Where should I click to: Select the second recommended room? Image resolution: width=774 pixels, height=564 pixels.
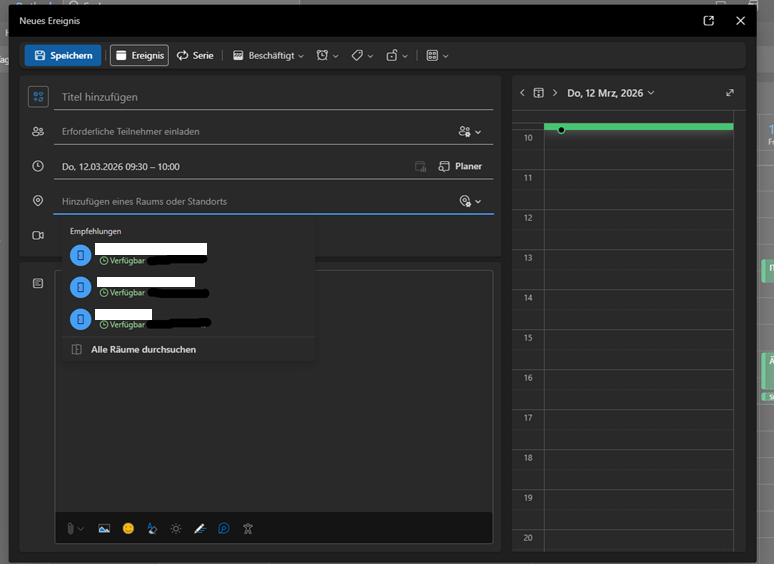[x=189, y=287]
